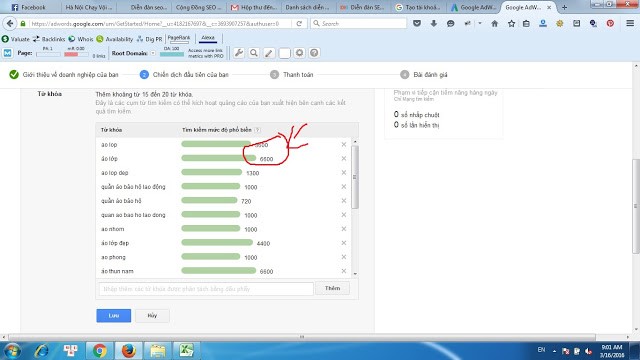Click the keyword list scroll down arrow
This screenshot has width=640, height=360.
pyautogui.click(x=355, y=274)
